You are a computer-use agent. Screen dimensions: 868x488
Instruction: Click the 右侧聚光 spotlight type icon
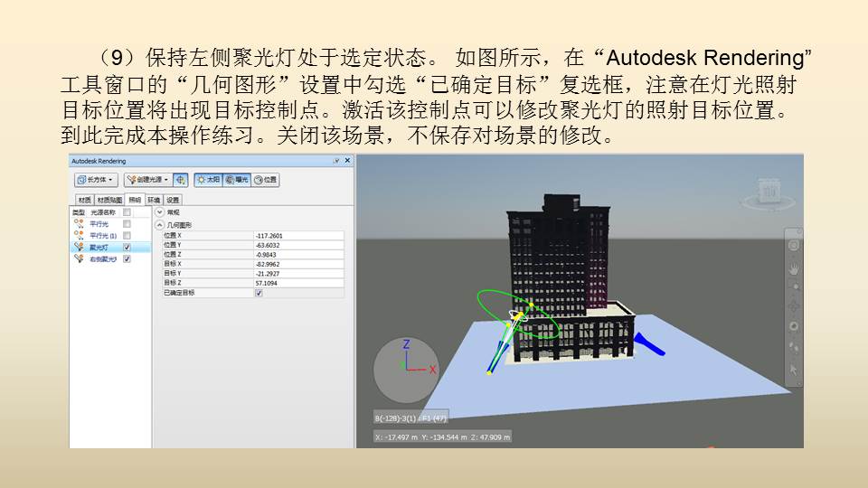click(79, 258)
